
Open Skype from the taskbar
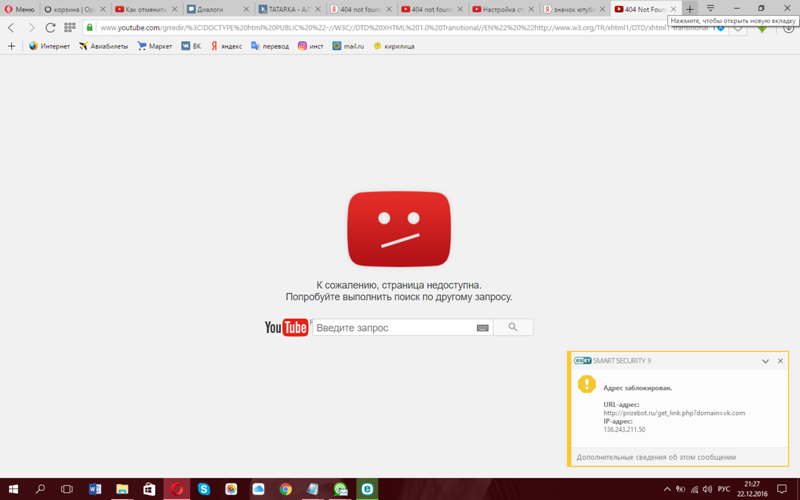click(x=204, y=489)
